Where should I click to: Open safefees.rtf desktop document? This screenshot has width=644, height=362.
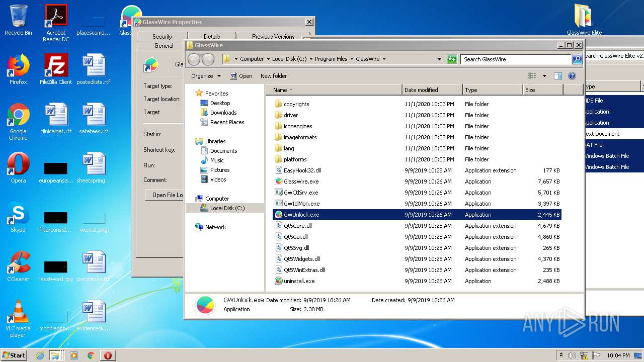(94, 119)
